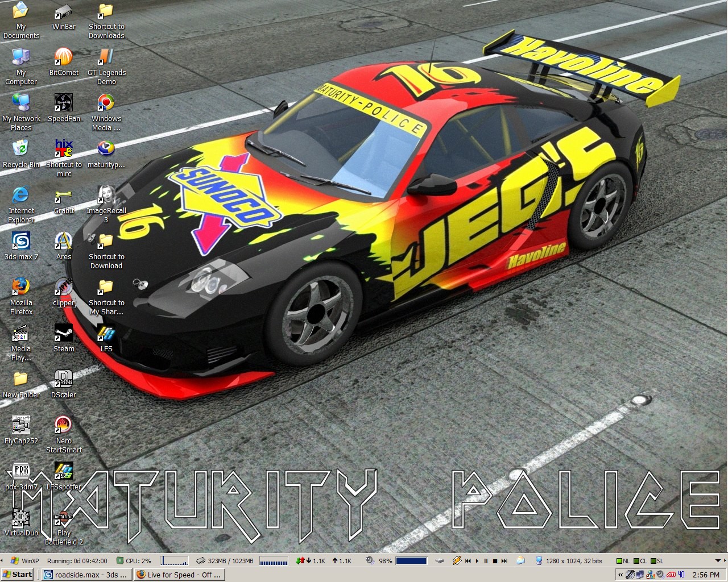Skip to next track in WinBar

click(x=504, y=561)
